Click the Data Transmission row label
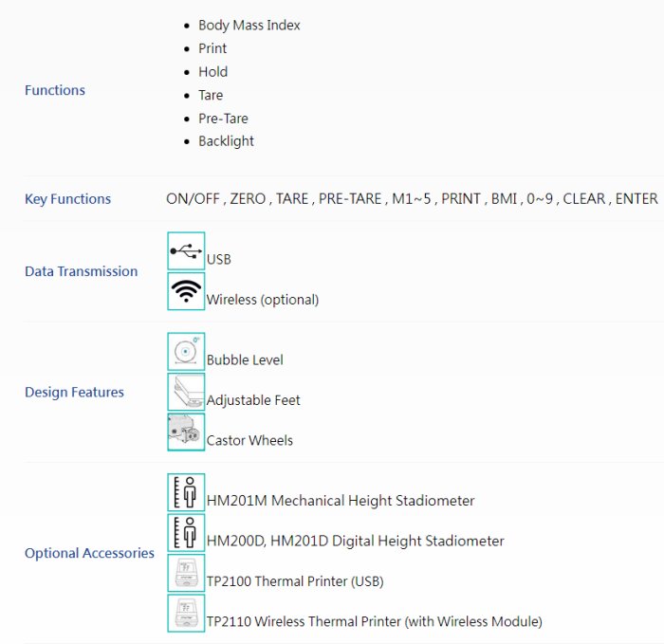The image size is (664, 644). pos(81,271)
